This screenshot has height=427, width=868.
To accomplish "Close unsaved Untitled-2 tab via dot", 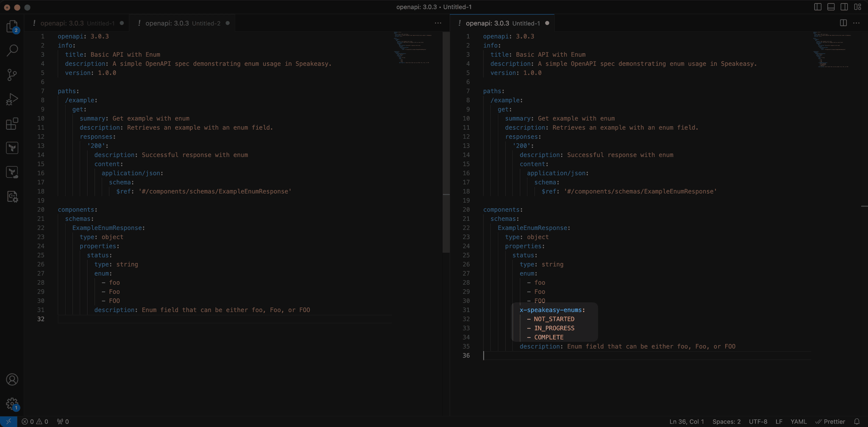I will pos(228,23).
